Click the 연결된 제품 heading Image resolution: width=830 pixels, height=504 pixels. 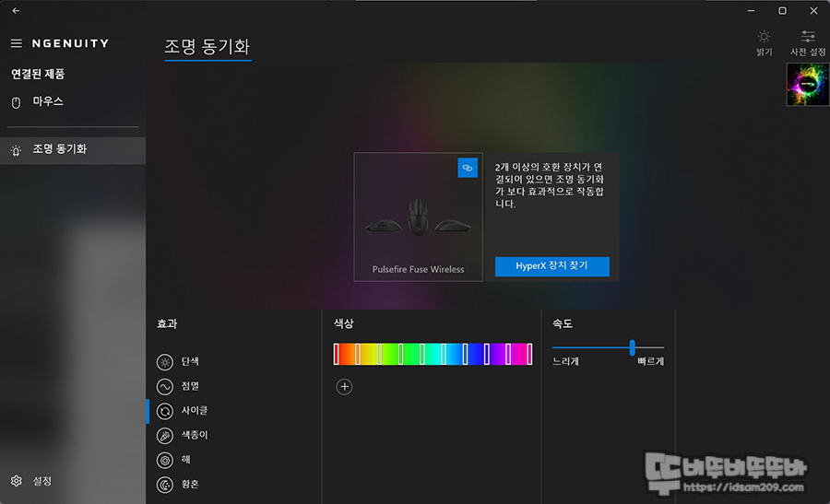point(38,74)
